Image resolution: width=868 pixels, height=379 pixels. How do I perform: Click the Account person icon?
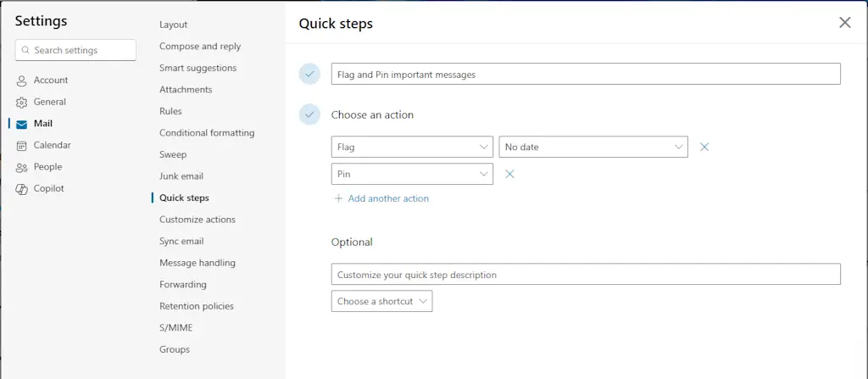(22, 81)
